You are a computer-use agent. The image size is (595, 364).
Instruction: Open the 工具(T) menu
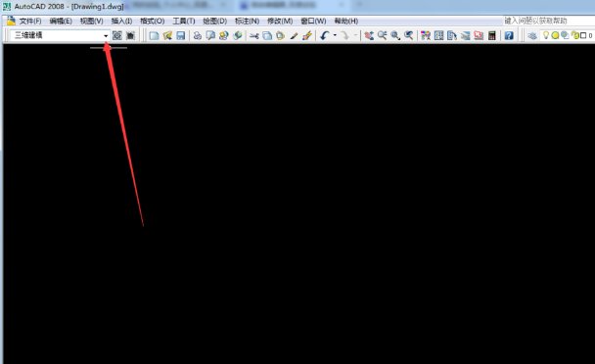[184, 21]
